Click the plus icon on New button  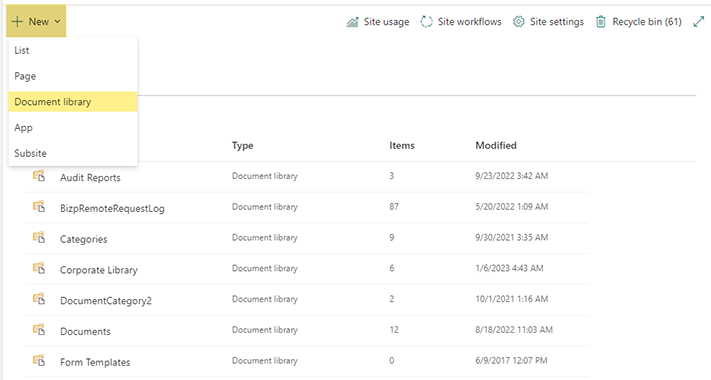(x=17, y=21)
